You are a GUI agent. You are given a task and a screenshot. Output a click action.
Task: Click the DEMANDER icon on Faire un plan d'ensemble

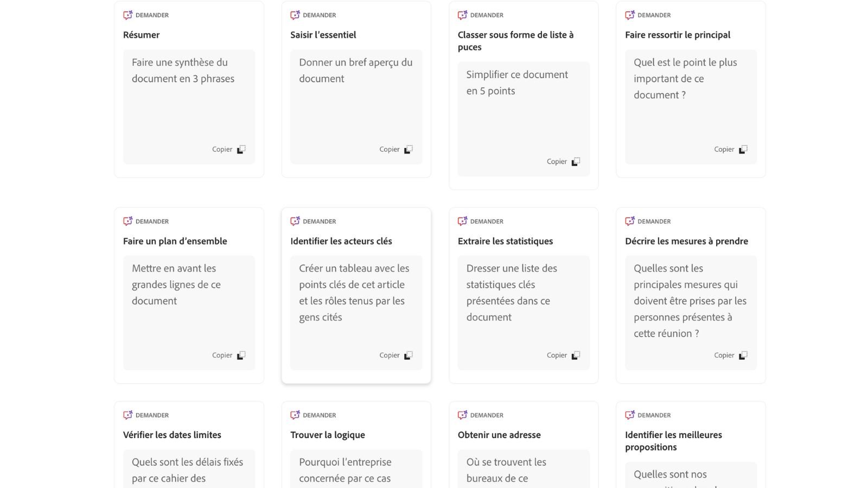[127, 221]
